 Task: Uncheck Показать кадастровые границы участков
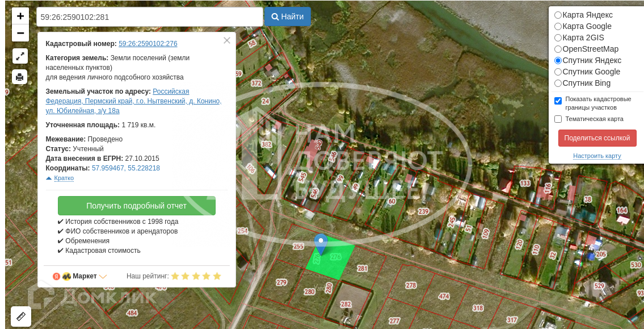point(558,101)
